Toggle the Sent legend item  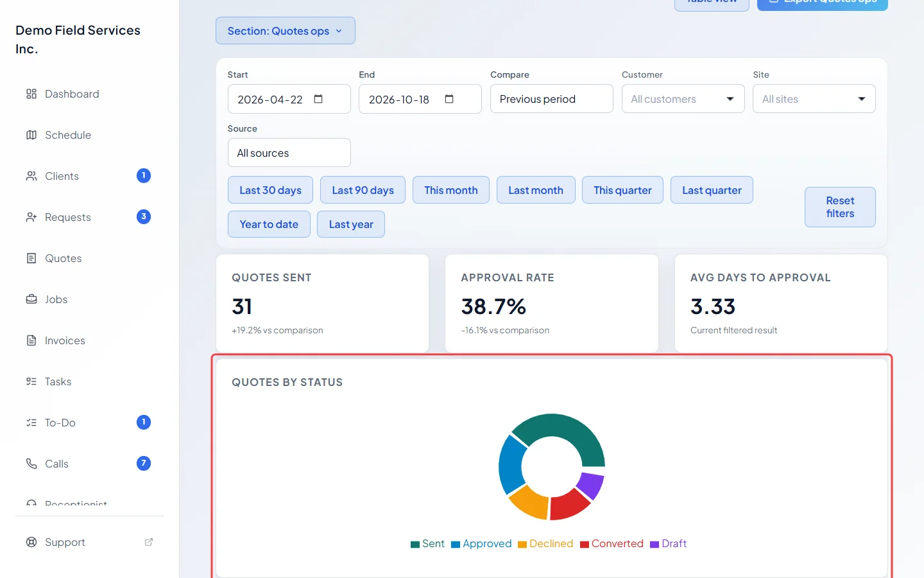pyautogui.click(x=427, y=544)
